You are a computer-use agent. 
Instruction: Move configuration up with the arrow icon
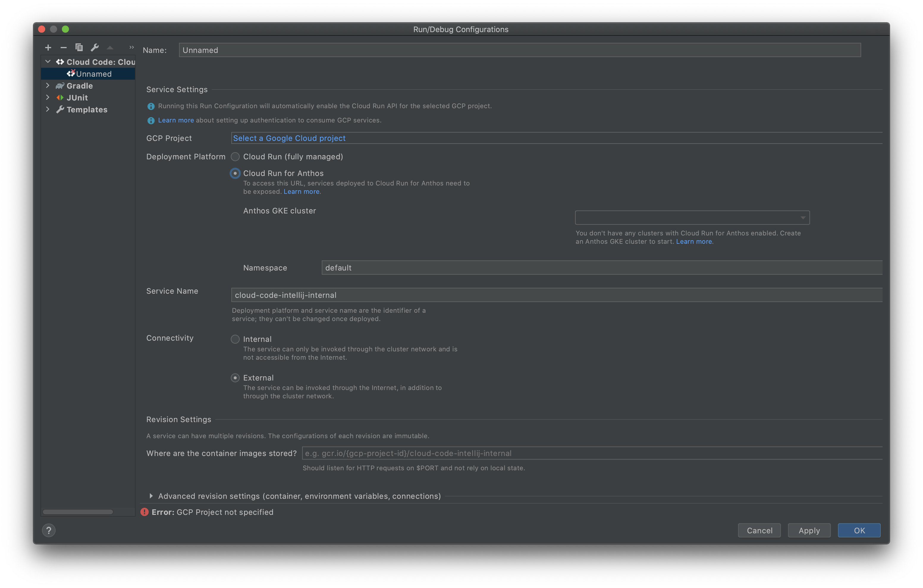[110, 47]
